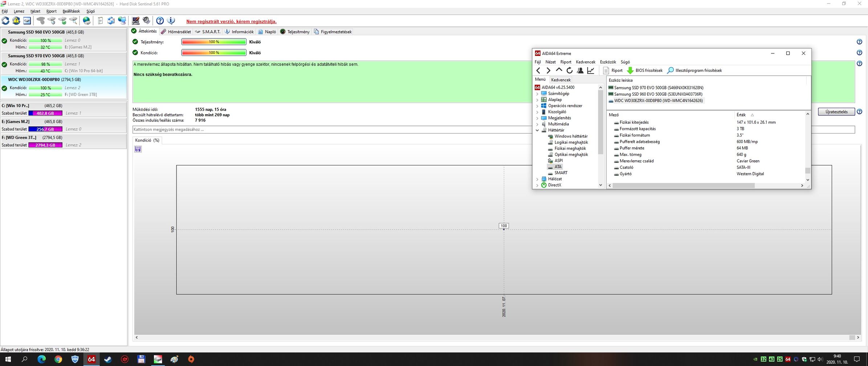
Task: Click the refresh icon with yellow warning sign
Action: pos(16,21)
